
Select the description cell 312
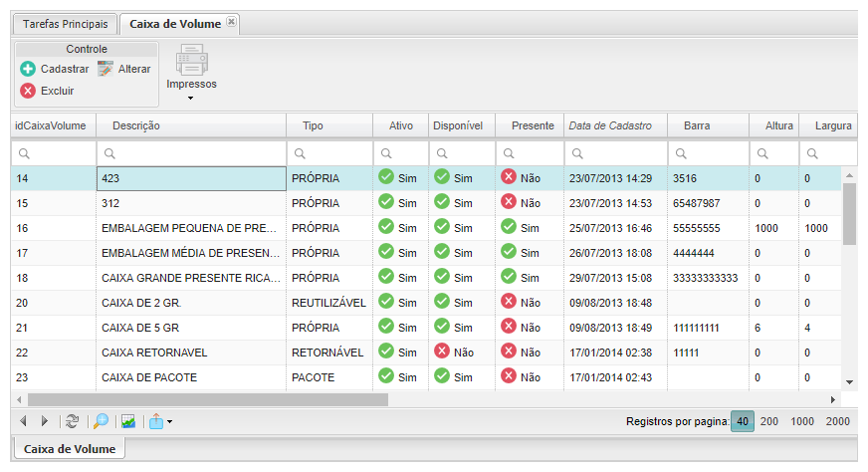pos(191,203)
